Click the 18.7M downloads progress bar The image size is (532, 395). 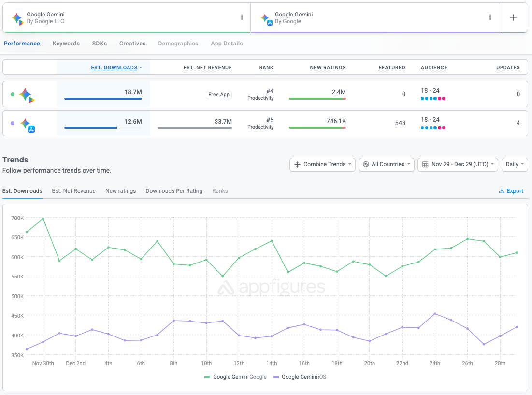(x=103, y=99)
